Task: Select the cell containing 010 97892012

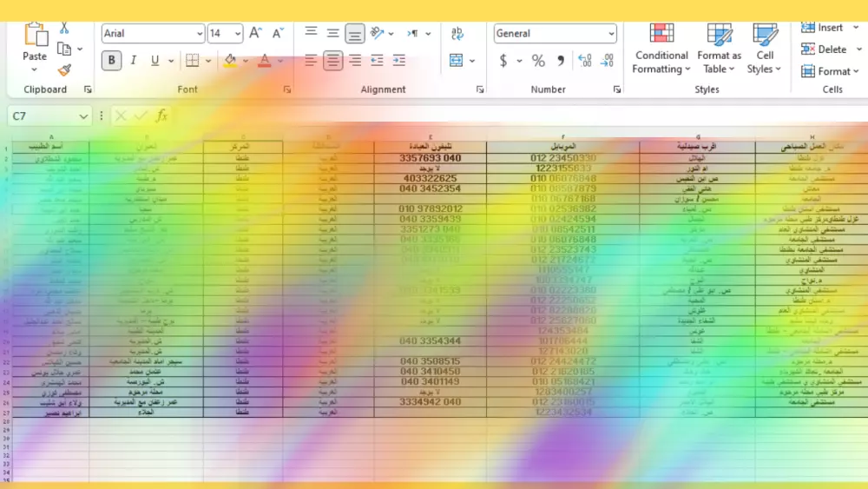Action: [x=431, y=208]
